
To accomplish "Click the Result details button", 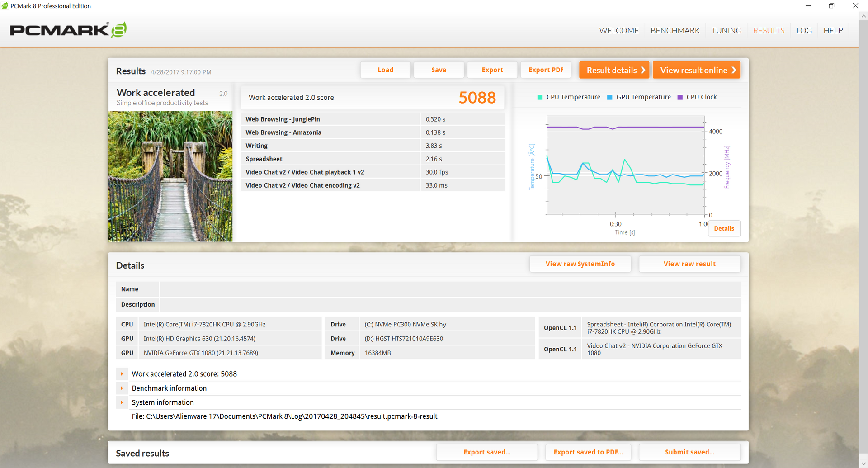I will tap(614, 70).
